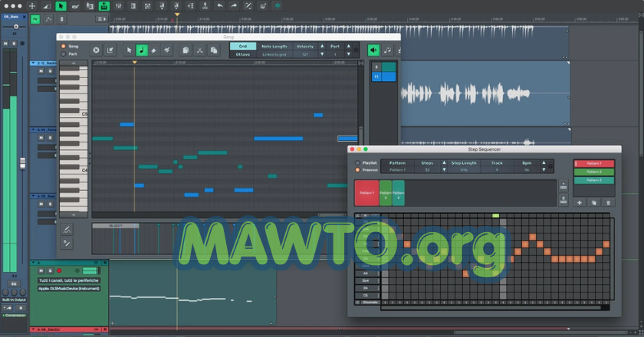The width and height of the screenshot is (644, 337).
Task: Click the C5 piano key in Song editor
Action: click(x=74, y=113)
